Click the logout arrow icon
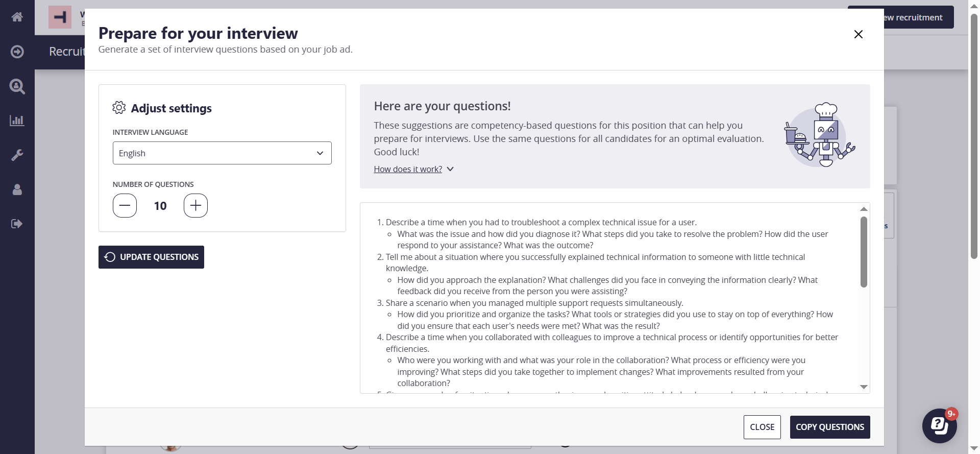The image size is (980, 454). pos(17,224)
